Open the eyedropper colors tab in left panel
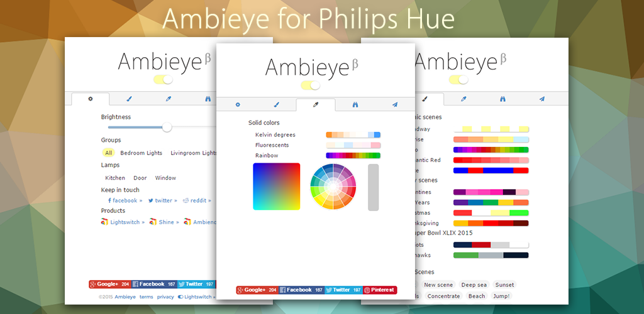The width and height of the screenshot is (644, 314). pyautogui.click(x=168, y=99)
